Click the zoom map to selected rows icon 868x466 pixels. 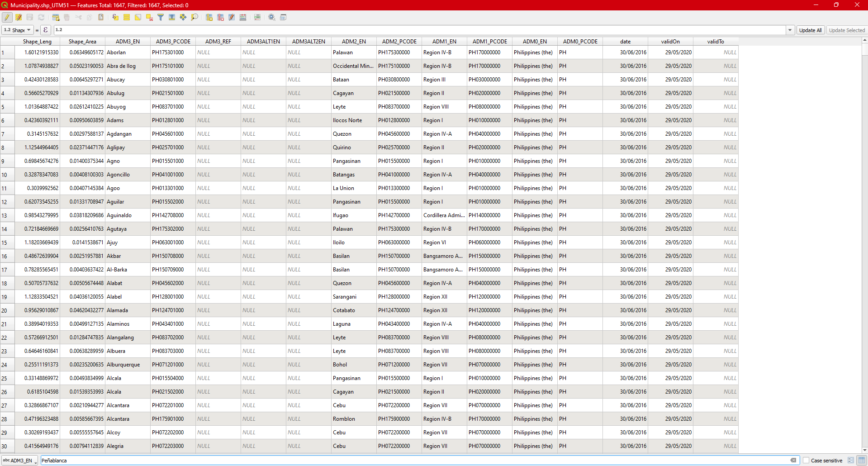coord(194,17)
